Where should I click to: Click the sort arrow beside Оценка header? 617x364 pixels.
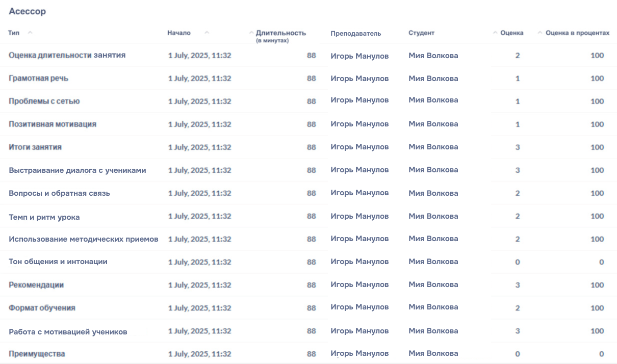[495, 33]
